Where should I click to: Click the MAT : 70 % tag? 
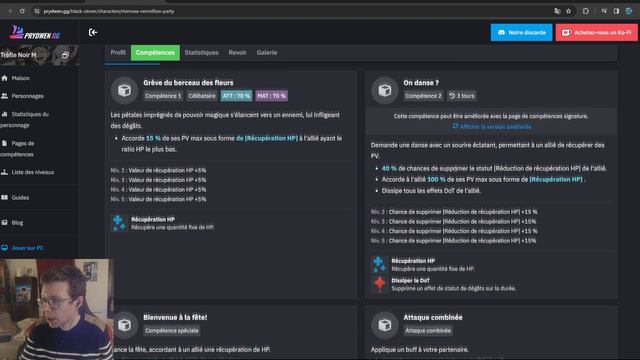click(x=271, y=96)
